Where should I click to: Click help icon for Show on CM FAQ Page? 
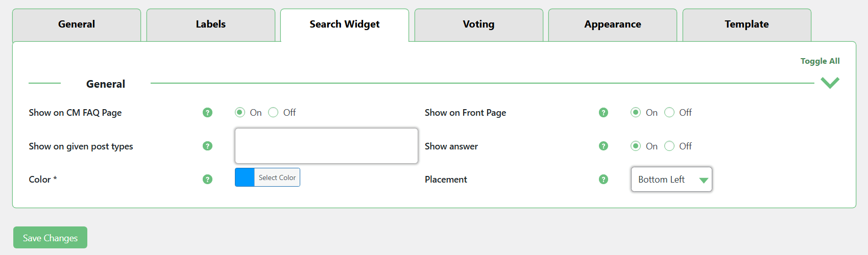click(x=207, y=113)
